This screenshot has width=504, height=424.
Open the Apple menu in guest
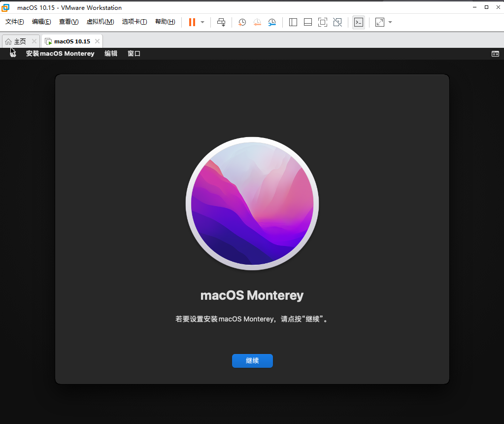tap(13, 54)
